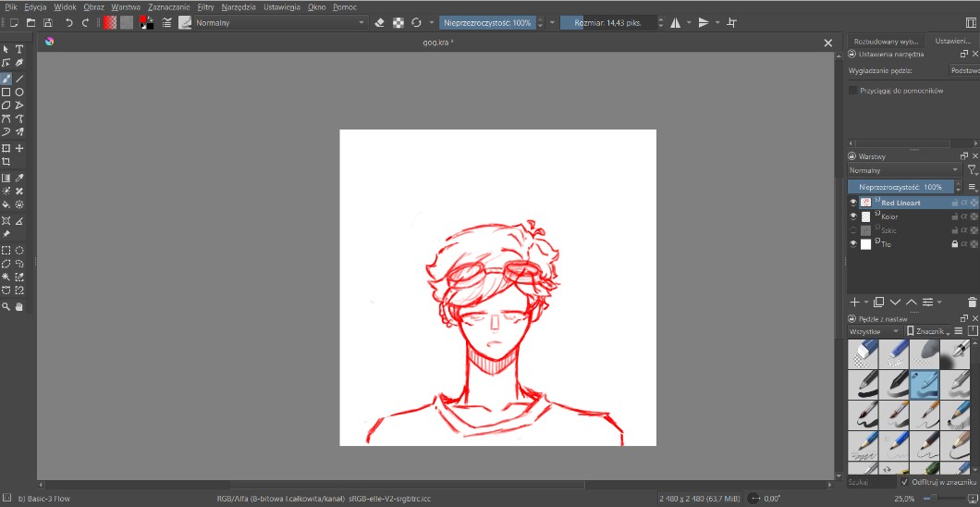Pick the Ellipse shape tool
The height and width of the screenshot is (507, 980).
[x=19, y=93]
